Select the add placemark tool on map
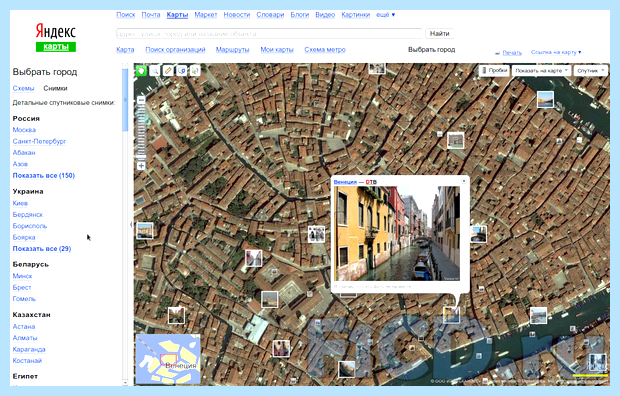The image size is (620, 396). [181, 71]
